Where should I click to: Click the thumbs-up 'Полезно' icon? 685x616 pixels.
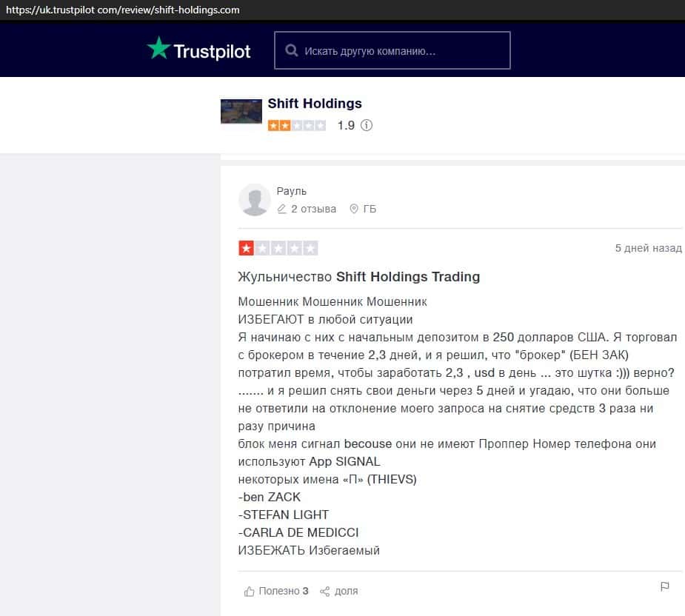[249, 591]
